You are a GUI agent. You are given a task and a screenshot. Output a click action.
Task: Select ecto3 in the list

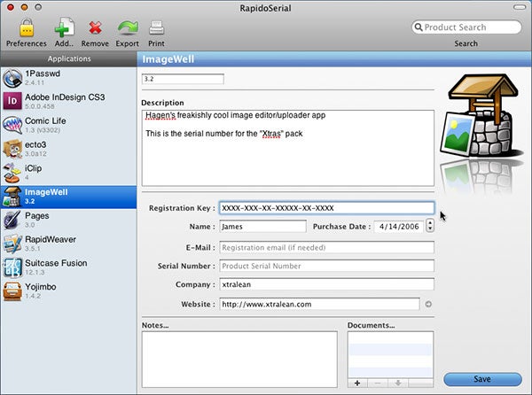pos(68,149)
